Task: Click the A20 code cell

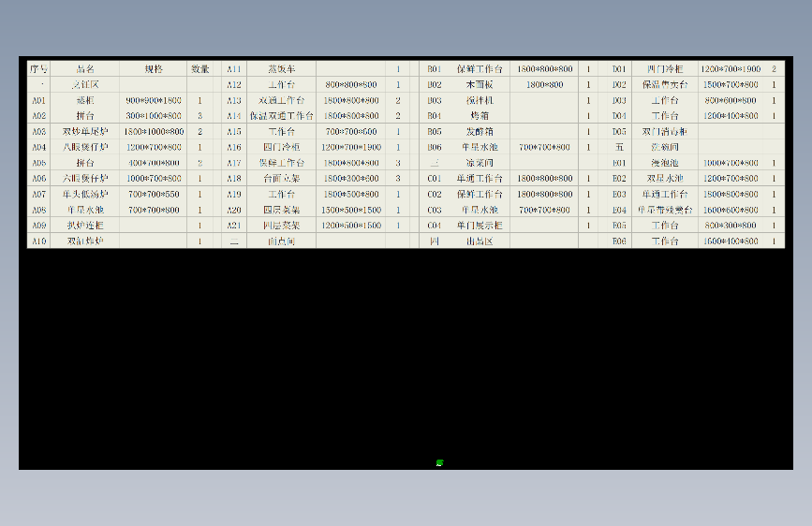Action: pos(234,210)
